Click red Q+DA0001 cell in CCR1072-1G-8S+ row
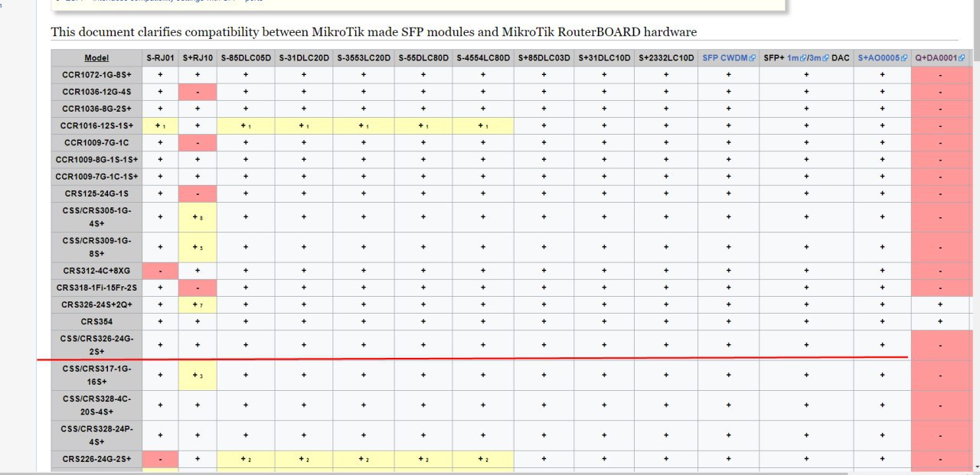 pyautogui.click(x=939, y=75)
